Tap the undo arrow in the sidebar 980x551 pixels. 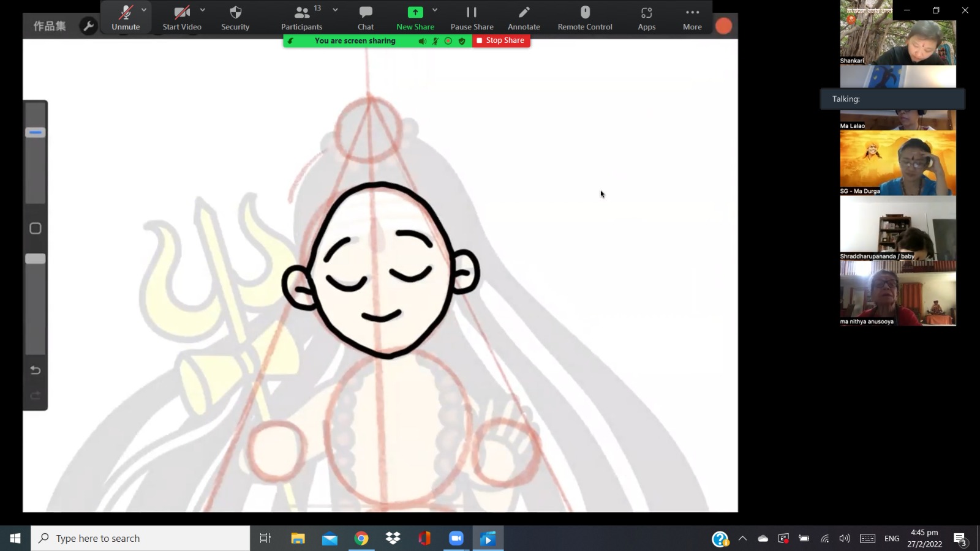click(x=36, y=370)
